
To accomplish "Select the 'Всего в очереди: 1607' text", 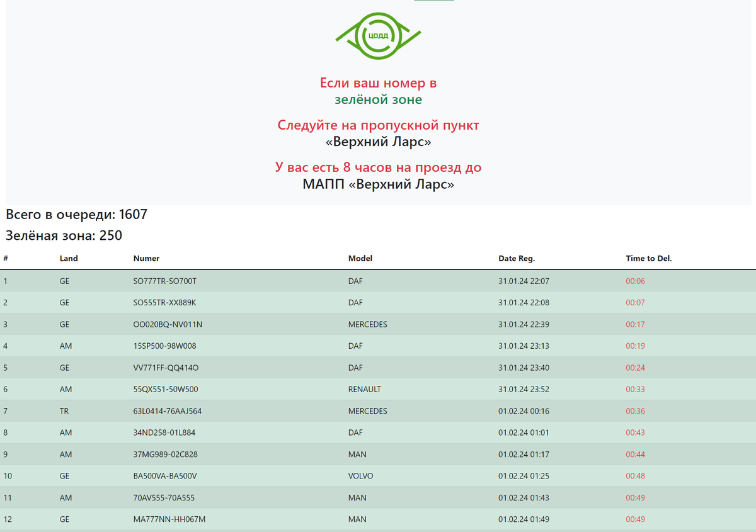I will (76, 215).
